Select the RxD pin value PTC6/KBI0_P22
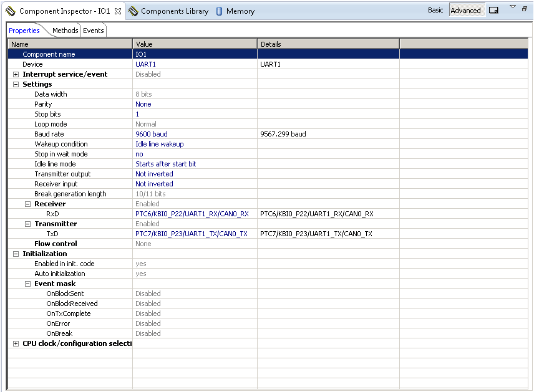The width and height of the screenshot is (534, 392). [195, 214]
